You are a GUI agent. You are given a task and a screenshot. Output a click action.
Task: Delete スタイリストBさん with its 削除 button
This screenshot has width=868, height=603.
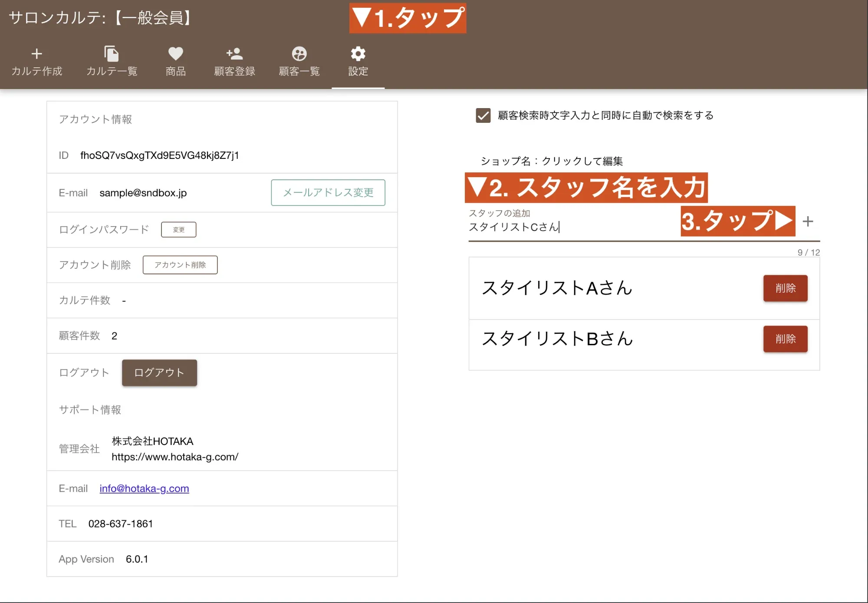tap(785, 339)
